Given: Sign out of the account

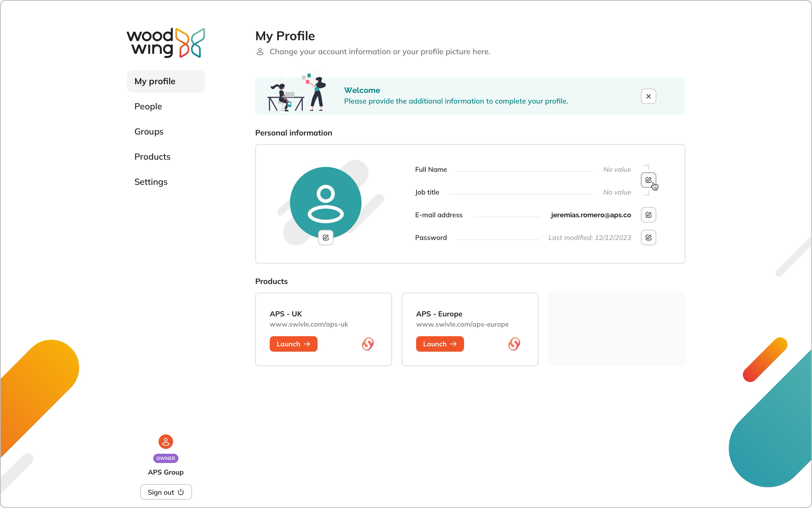Looking at the screenshot, I should click(x=166, y=492).
